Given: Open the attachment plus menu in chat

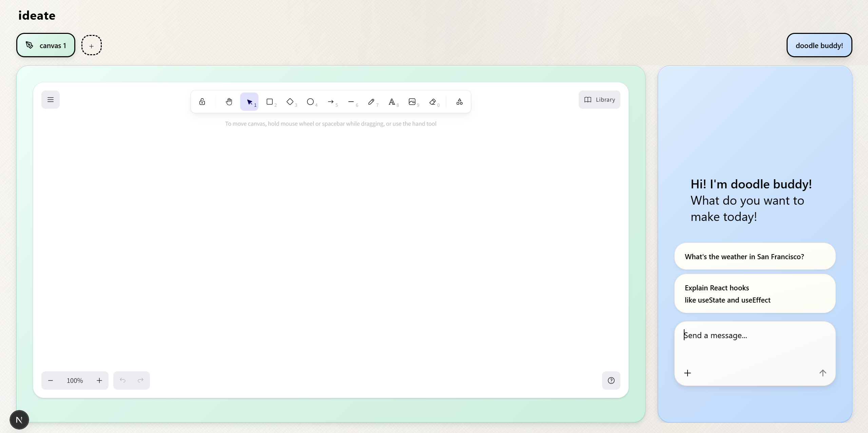Looking at the screenshot, I should click(688, 373).
